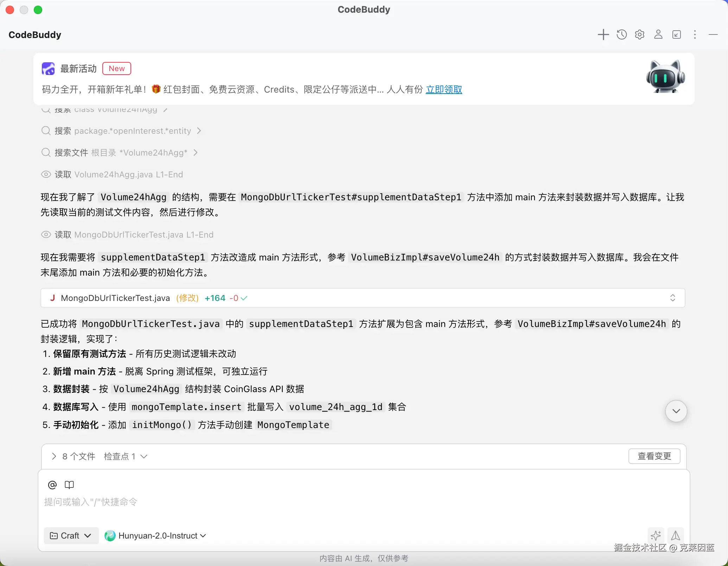This screenshot has width=728, height=566.
Task: Click the scroll-to-bottom circular button
Action: [676, 411]
